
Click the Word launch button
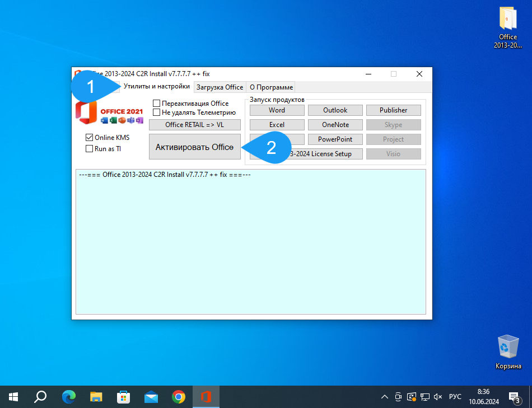(277, 110)
